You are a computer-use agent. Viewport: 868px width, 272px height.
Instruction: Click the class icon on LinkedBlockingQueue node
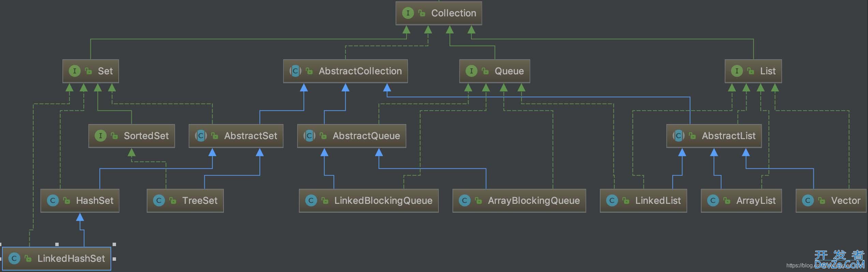311,200
